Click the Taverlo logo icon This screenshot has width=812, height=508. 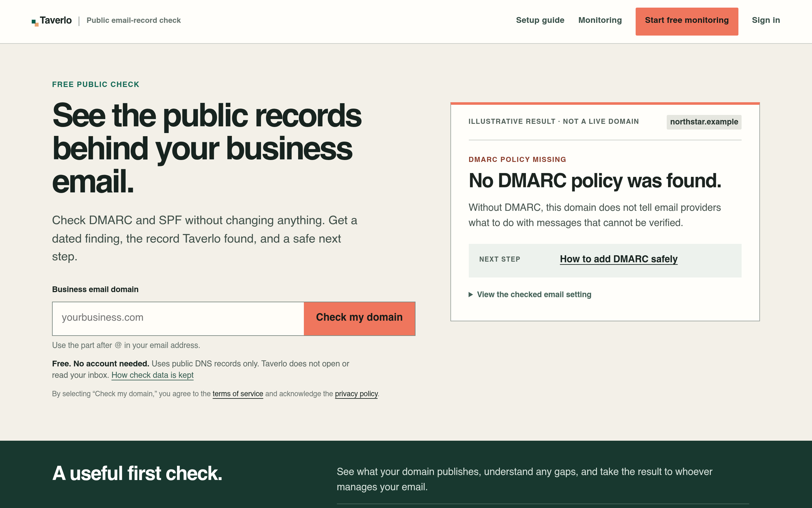pos(35,23)
